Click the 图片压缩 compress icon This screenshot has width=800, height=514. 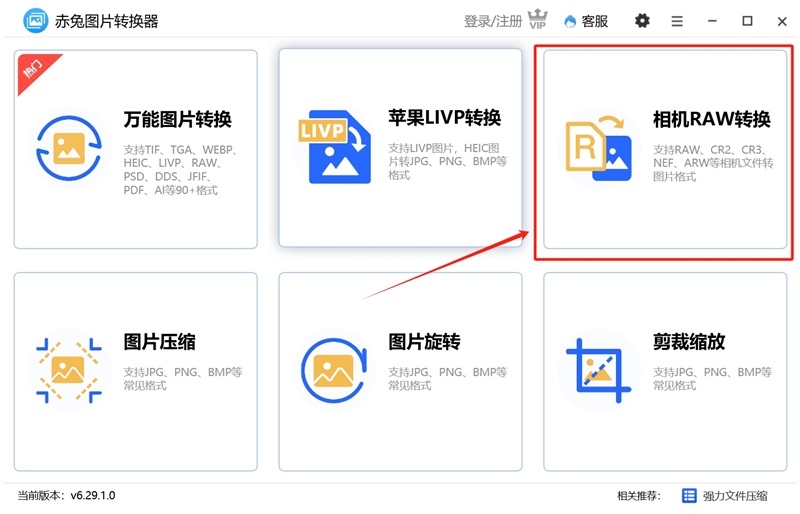(69, 370)
